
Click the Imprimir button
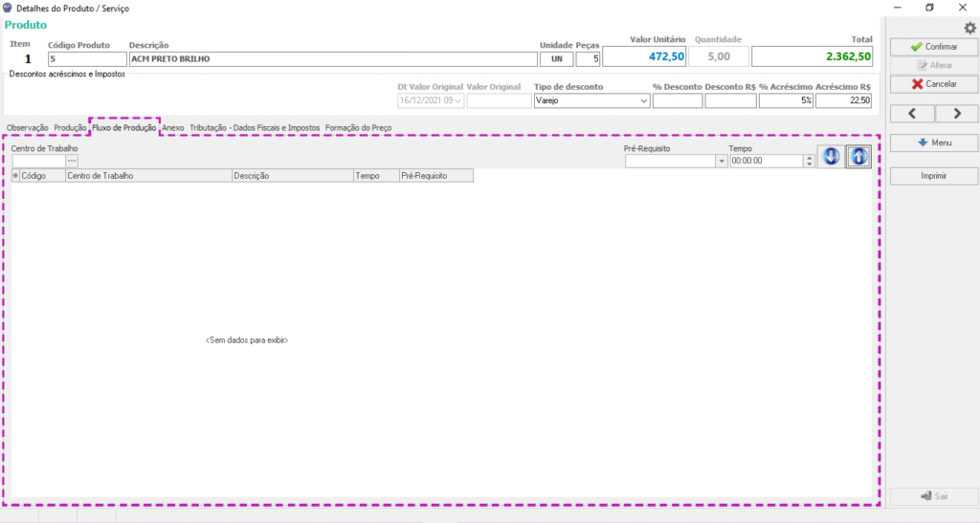(933, 176)
